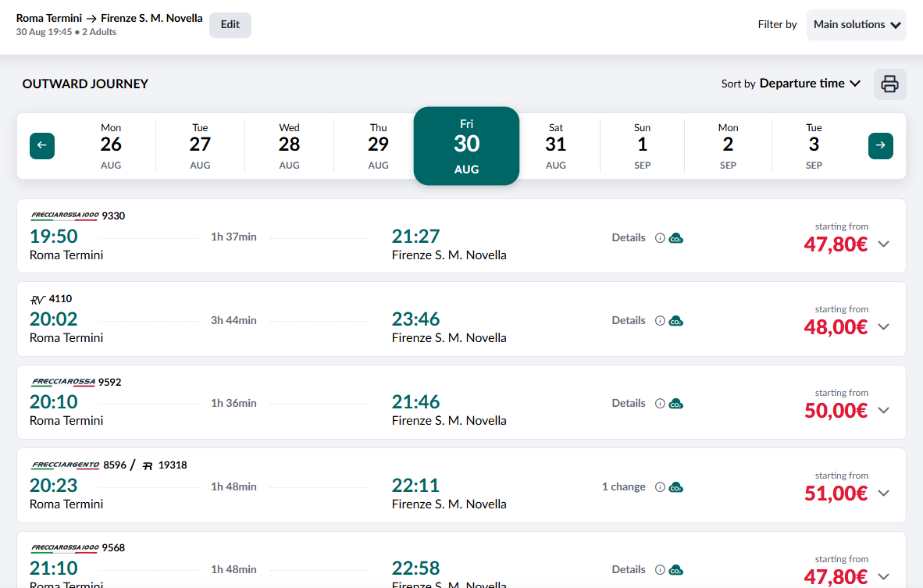Click the 1h 37min duration text
The width and height of the screenshot is (923, 588).
tap(233, 237)
